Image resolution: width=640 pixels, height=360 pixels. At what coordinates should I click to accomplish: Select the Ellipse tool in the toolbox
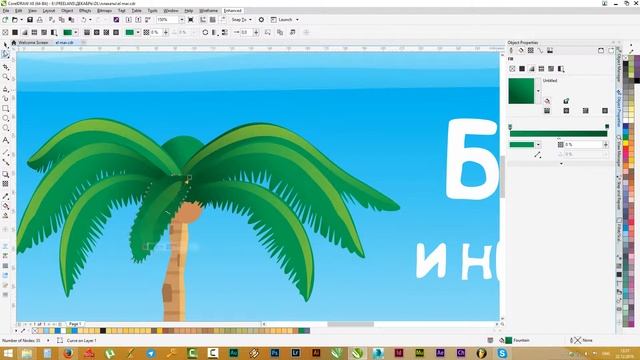tap(5, 118)
